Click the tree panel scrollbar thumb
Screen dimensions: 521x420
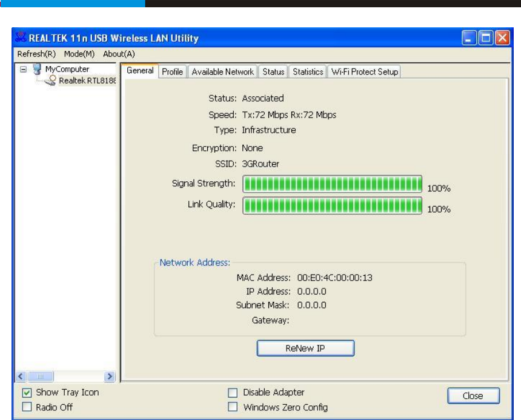point(41,376)
